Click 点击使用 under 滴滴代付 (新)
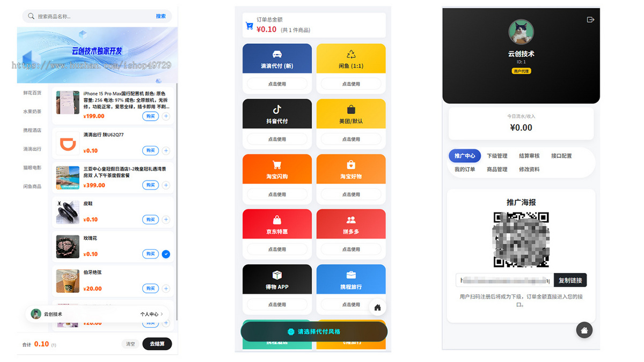644x362 pixels. click(277, 84)
